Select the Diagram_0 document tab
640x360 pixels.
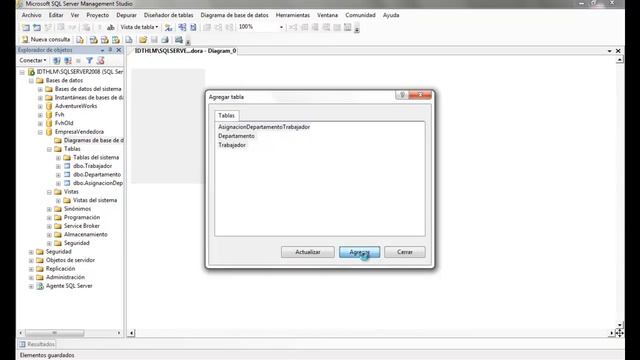pyautogui.click(x=185, y=51)
